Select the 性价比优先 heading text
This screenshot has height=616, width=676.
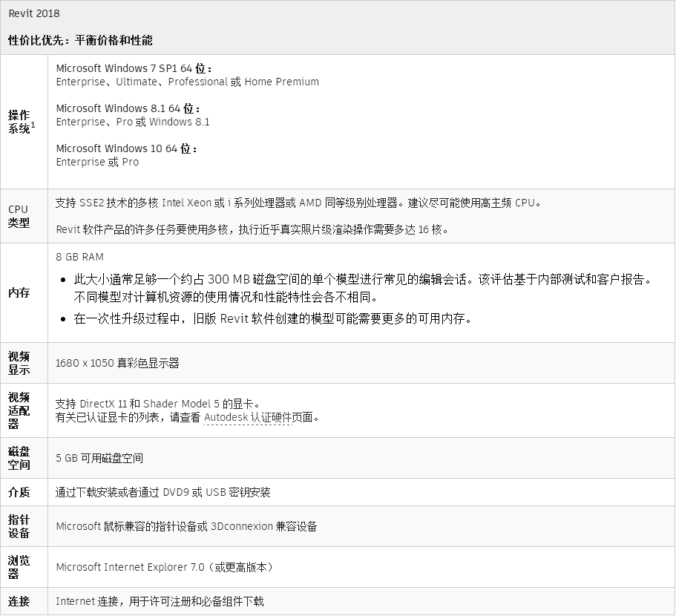point(80,41)
